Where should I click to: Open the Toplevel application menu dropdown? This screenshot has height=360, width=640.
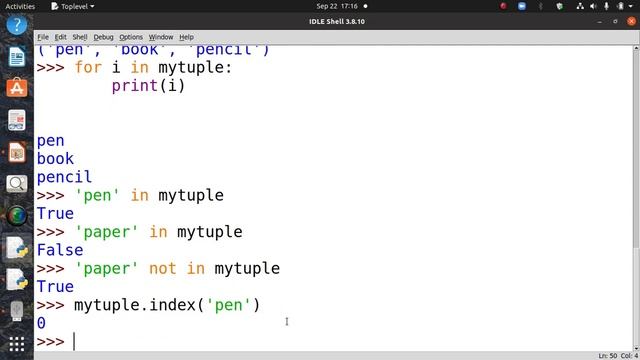(73, 6)
